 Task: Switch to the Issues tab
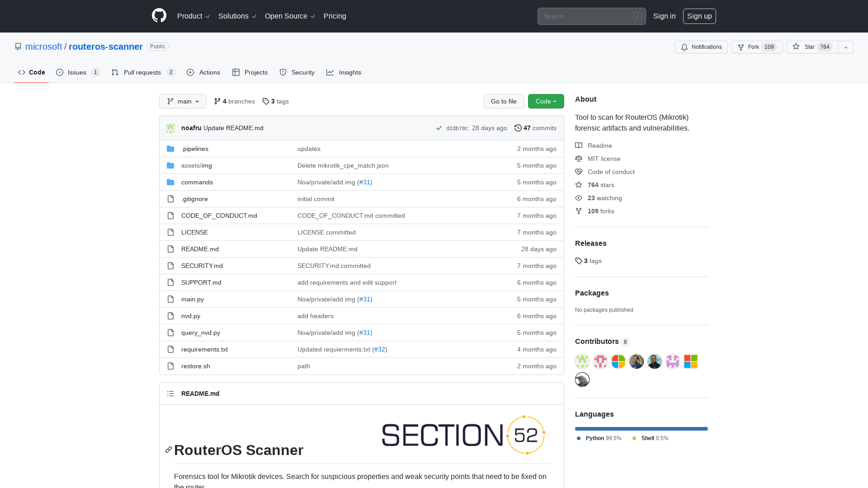click(78, 72)
